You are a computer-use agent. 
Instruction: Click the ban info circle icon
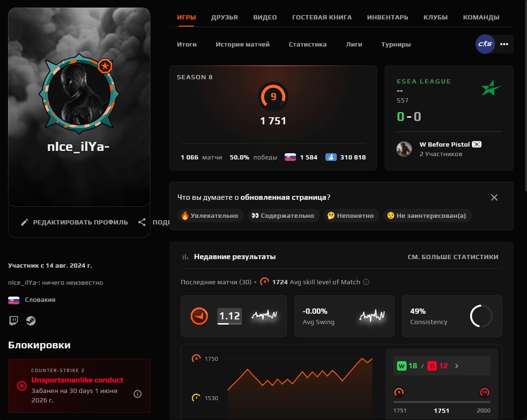pos(138,394)
